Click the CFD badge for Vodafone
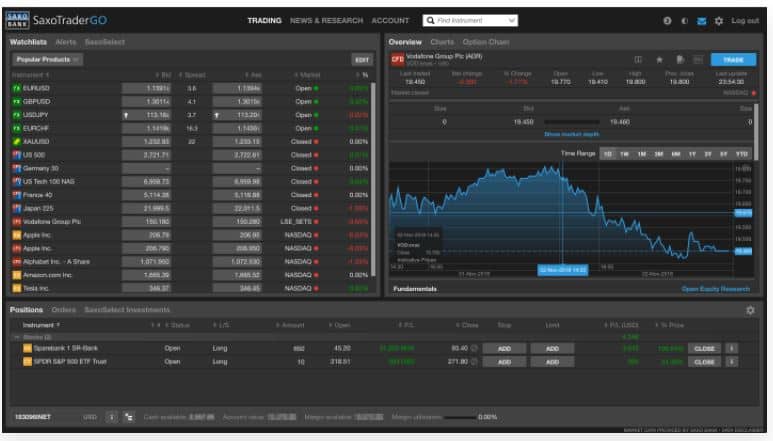 (397, 60)
